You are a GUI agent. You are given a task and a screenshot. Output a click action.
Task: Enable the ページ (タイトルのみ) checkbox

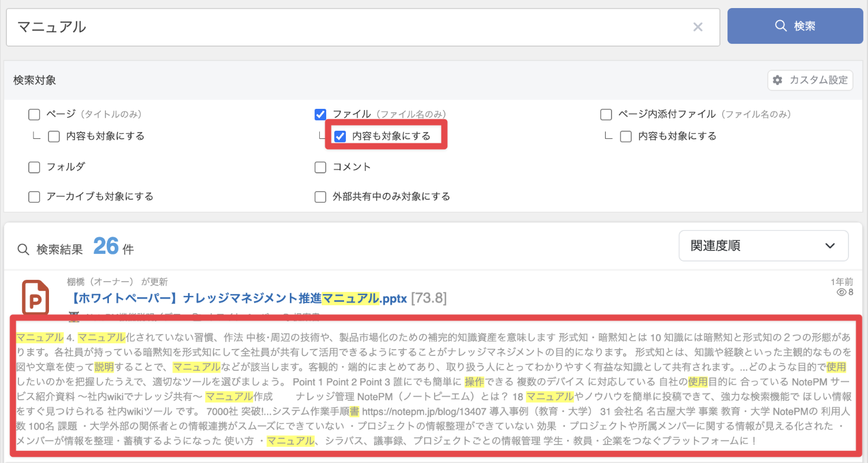point(35,115)
